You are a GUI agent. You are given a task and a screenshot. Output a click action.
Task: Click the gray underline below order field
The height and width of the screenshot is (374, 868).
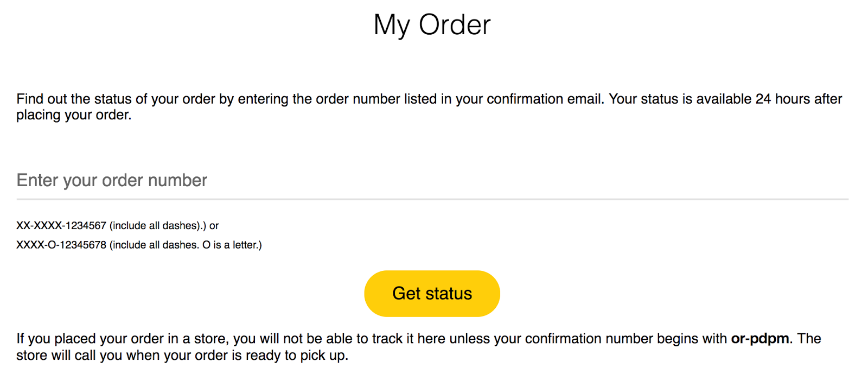[x=432, y=199]
